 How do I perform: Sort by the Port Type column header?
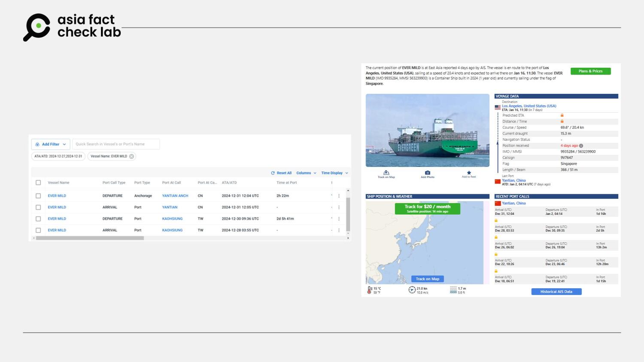pyautogui.click(x=142, y=183)
